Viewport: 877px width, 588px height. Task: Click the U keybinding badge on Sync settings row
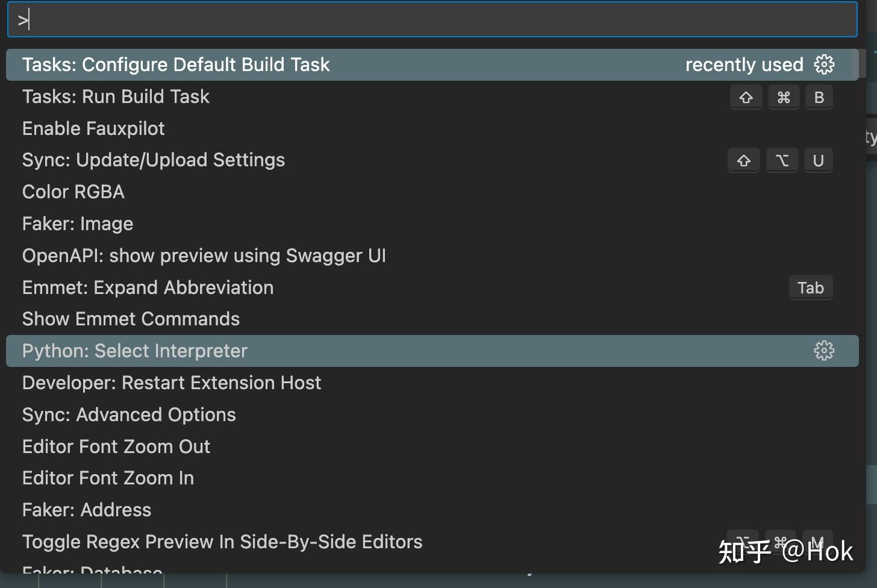tap(818, 160)
